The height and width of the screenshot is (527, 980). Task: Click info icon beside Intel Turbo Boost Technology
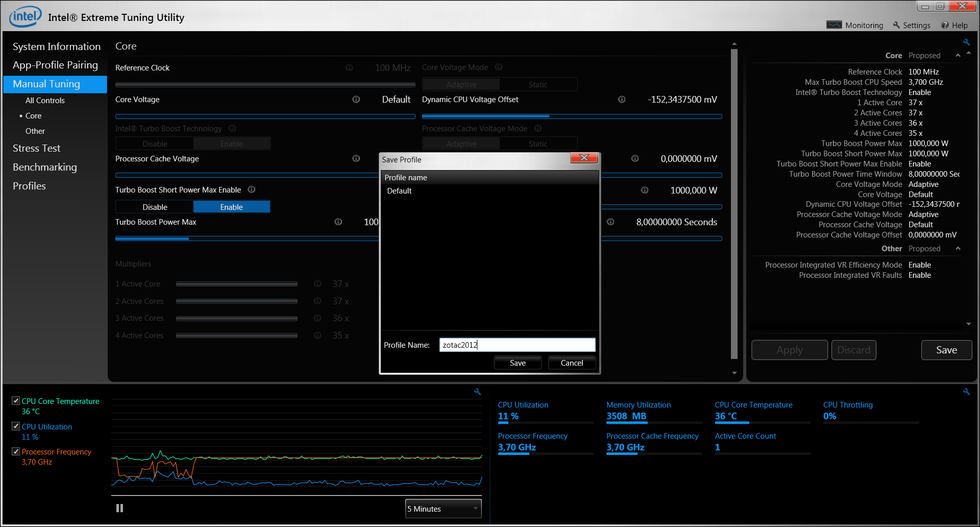coord(232,128)
